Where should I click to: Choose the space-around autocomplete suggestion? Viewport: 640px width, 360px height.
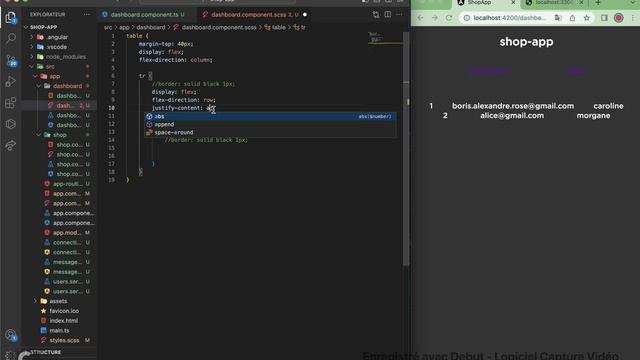(270, 132)
